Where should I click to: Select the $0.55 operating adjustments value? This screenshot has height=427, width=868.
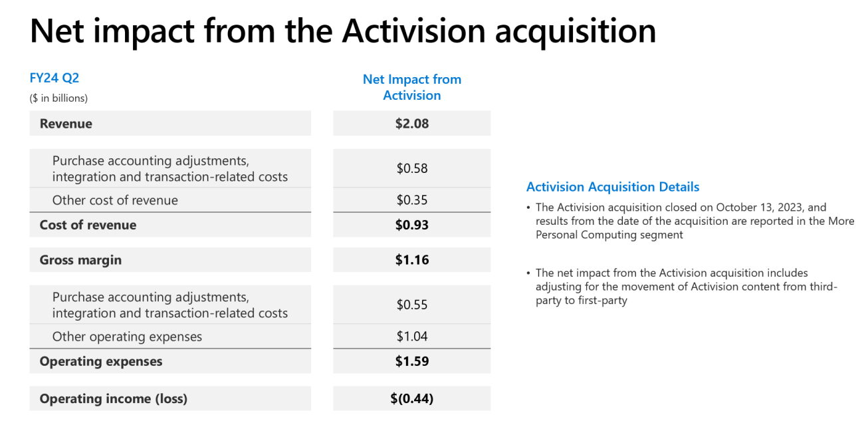[x=412, y=305]
